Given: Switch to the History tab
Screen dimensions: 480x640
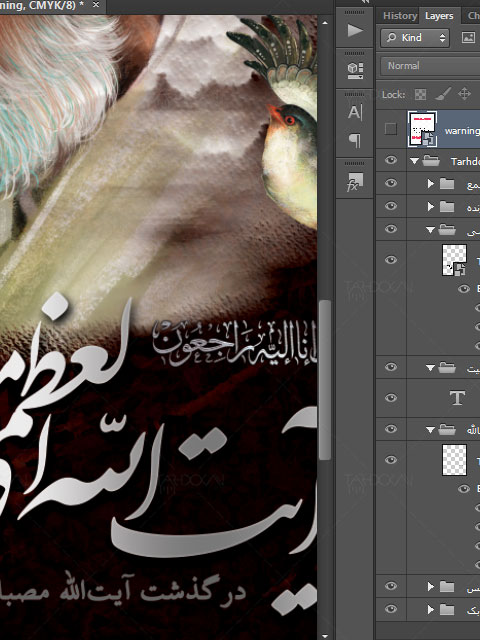Looking at the screenshot, I should click(400, 16).
